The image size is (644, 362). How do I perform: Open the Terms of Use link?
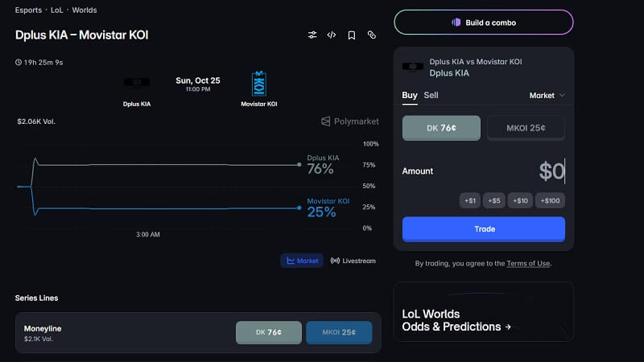tap(528, 264)
